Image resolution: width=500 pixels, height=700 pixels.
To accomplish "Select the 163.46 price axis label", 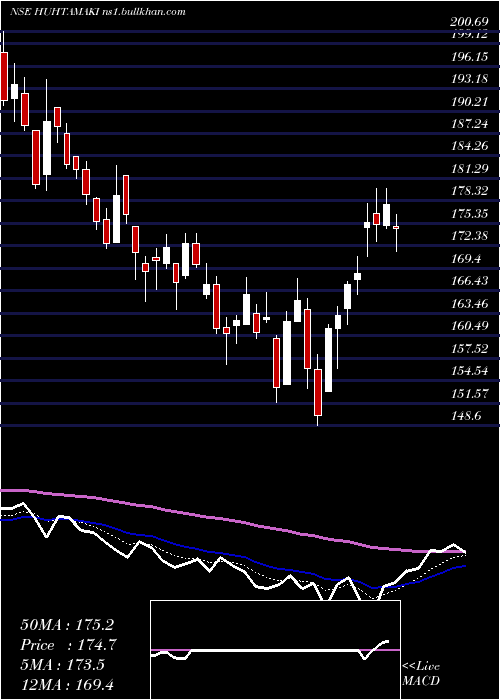I will [471, 304].
